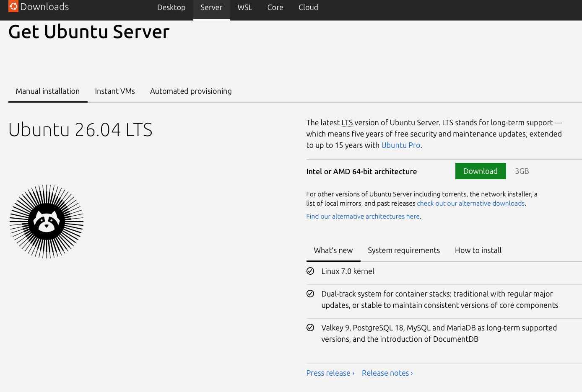Click 'Intel or AMD 64-bit architecture' label
Viewport: 582px width, 392px height.
coord(361,172)
